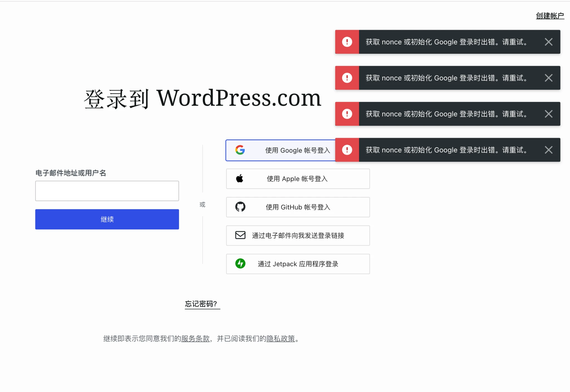Open the 忘记密码 forgot password link

click(x=201, y=304)
